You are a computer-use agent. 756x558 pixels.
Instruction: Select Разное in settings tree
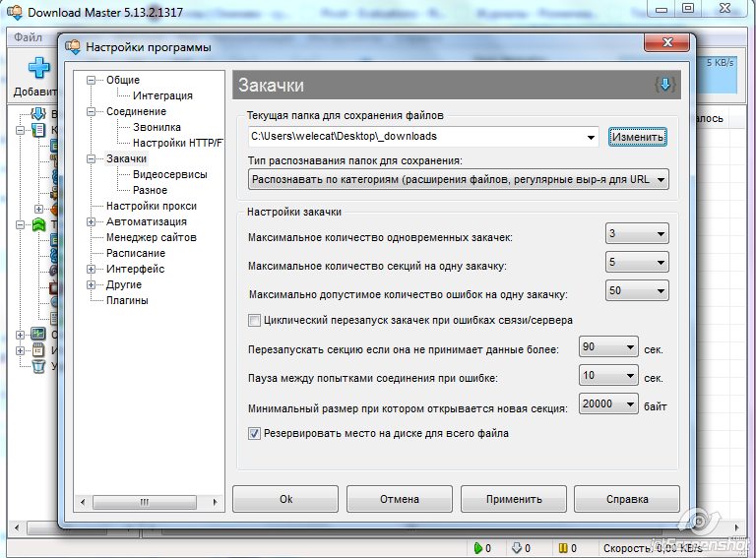pyautogui.click(x=150, y=190)
